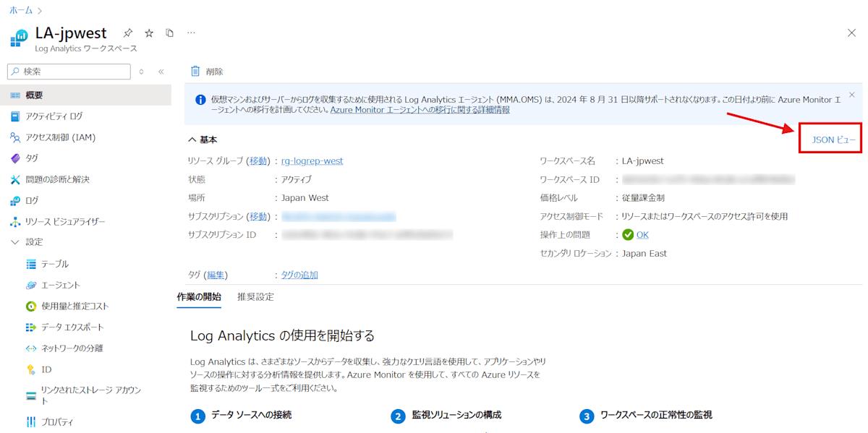Open Azure Monitor エージェント migration details link
This screenshot has height=433, width=868.
[x=420, y=110]
